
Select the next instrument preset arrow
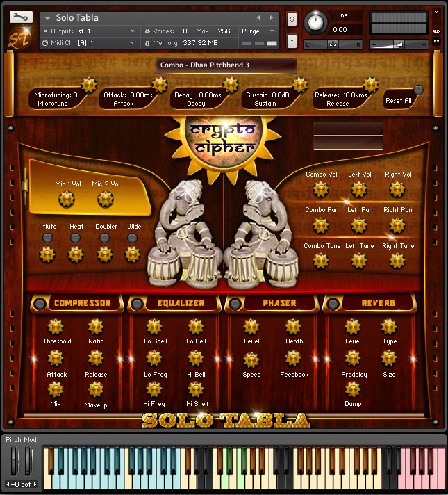click(272, 18)
